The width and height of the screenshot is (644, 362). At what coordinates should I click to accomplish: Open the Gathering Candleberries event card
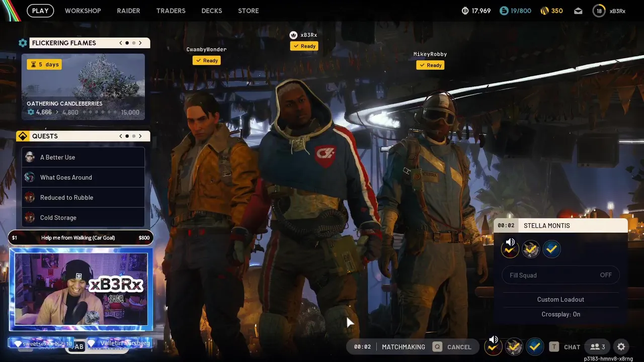coord(83,86)
